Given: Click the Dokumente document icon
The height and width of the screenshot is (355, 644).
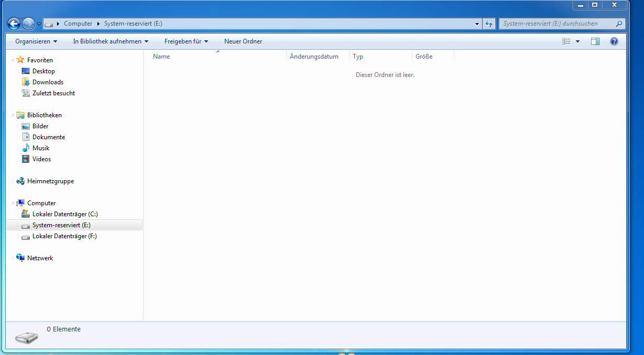Looking at the screenshot, I should pyautogui.click(x=26, y=137).
